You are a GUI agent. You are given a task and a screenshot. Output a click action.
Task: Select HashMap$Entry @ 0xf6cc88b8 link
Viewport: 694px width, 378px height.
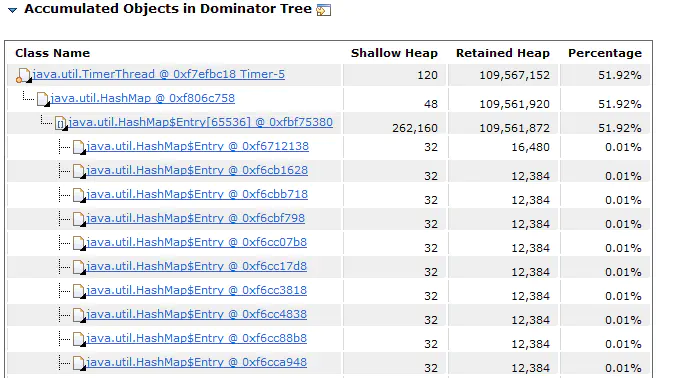[197, 338]
